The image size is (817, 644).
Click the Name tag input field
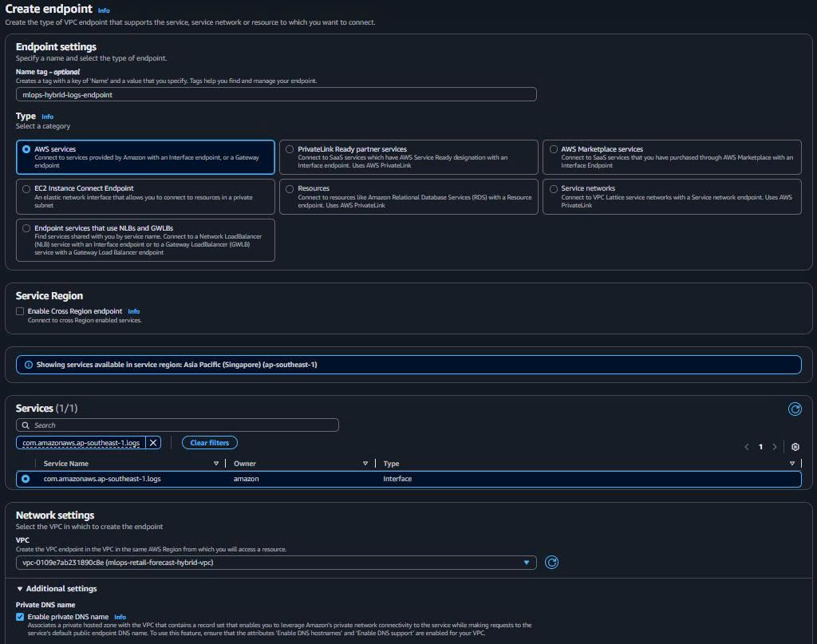275,93
